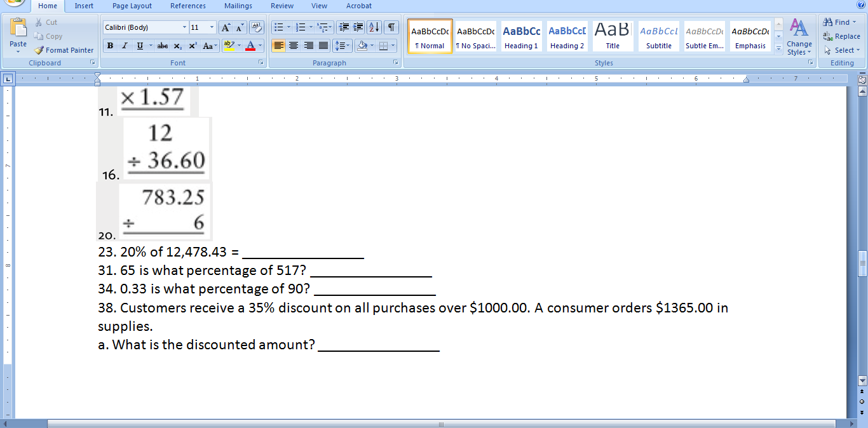Show paragraph marks with Show/Hide icon
This screenshot has width=868, height=428.
click(390, 27)
